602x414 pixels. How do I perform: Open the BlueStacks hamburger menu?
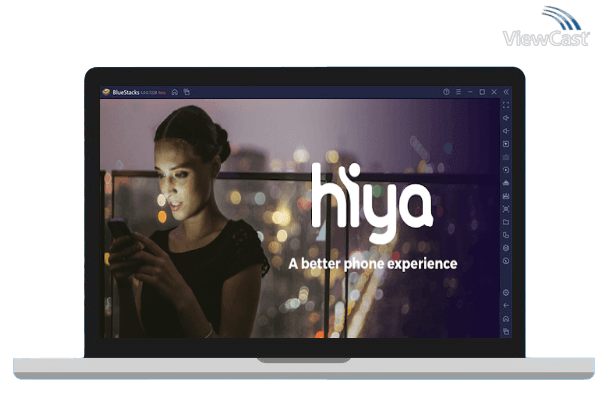pyautogui.click(x=458, y=92)
